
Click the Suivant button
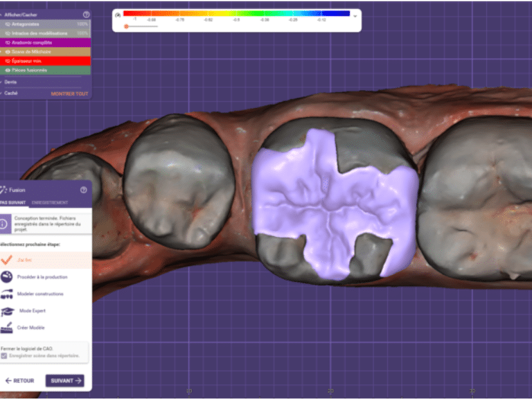tap(64, 380)
